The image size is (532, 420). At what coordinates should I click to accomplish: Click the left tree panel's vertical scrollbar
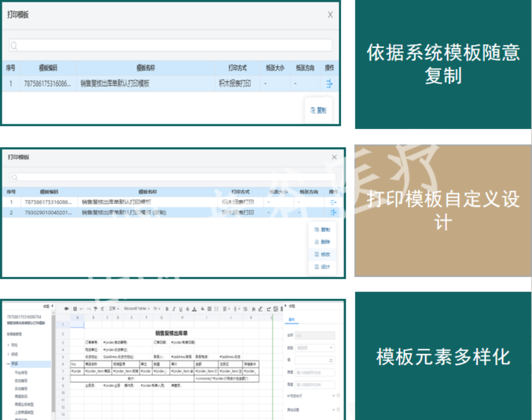point(53,365)
